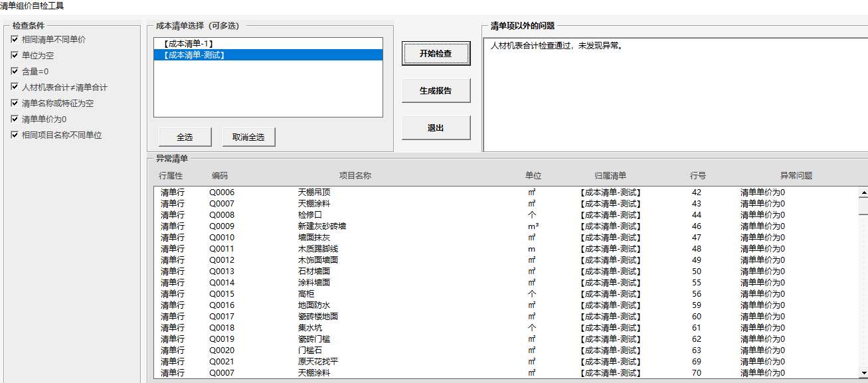
Task: Select row Q0006 天棚吊顶
Action: click(505, 192)
